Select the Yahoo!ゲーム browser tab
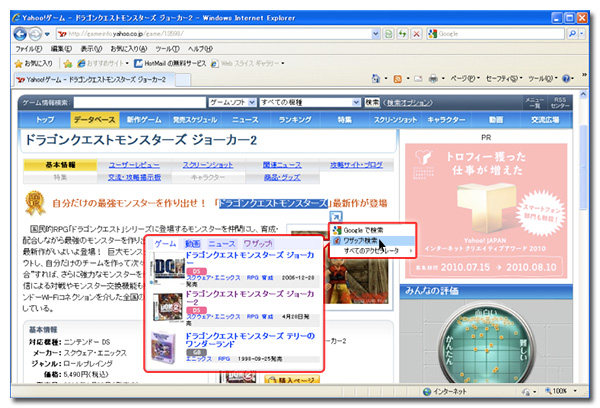 point(94,80)
